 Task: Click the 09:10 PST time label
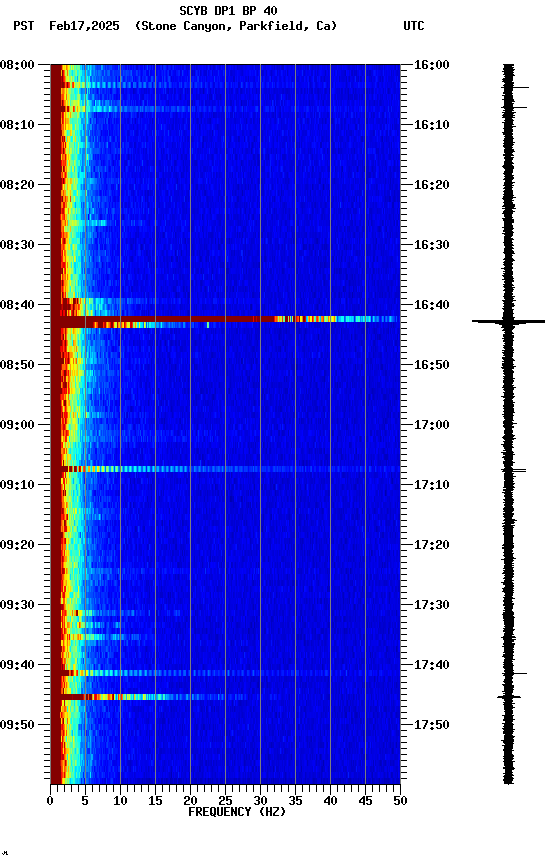pyautogui.click(x=17, y=485)
